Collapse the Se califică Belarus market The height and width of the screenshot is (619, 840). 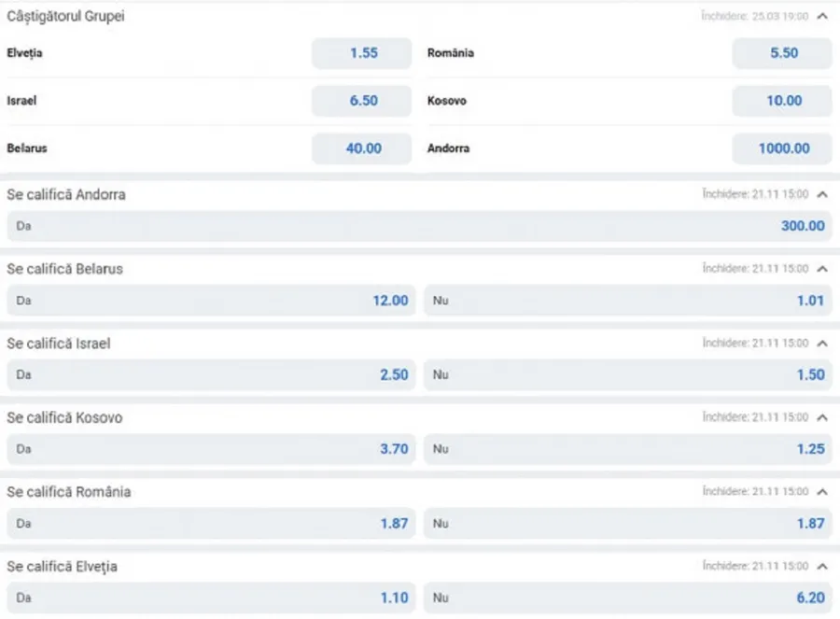coord(821,269)
